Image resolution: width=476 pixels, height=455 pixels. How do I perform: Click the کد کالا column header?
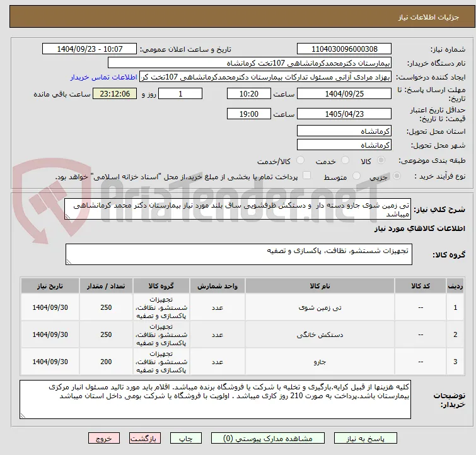coord(421,286)
